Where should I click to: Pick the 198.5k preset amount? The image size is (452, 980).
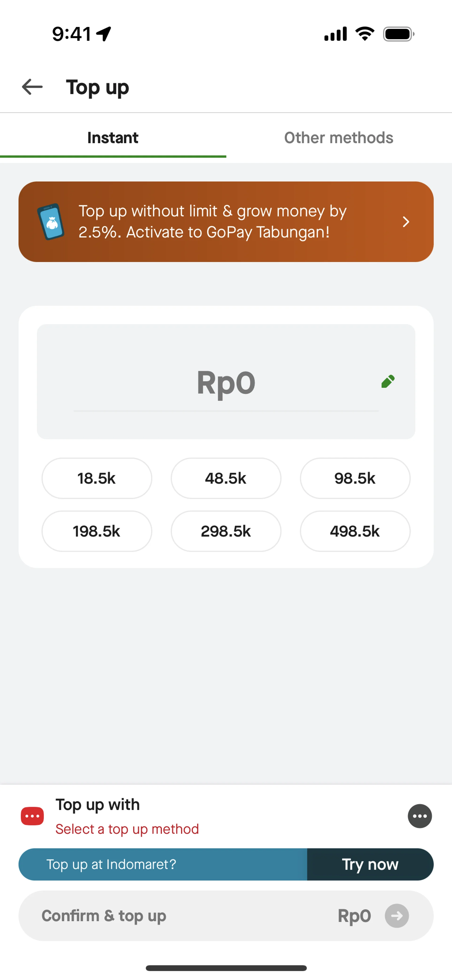click(x=97, y=531)
